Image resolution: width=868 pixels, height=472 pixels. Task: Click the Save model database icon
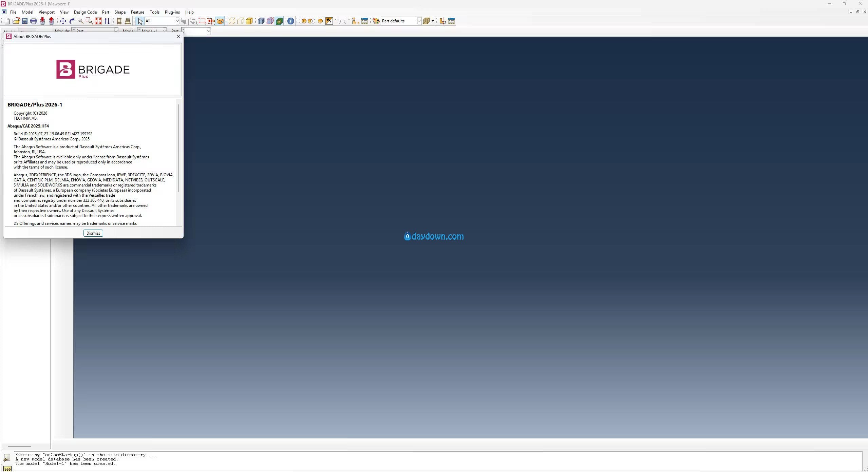click(x=25, y=21)
